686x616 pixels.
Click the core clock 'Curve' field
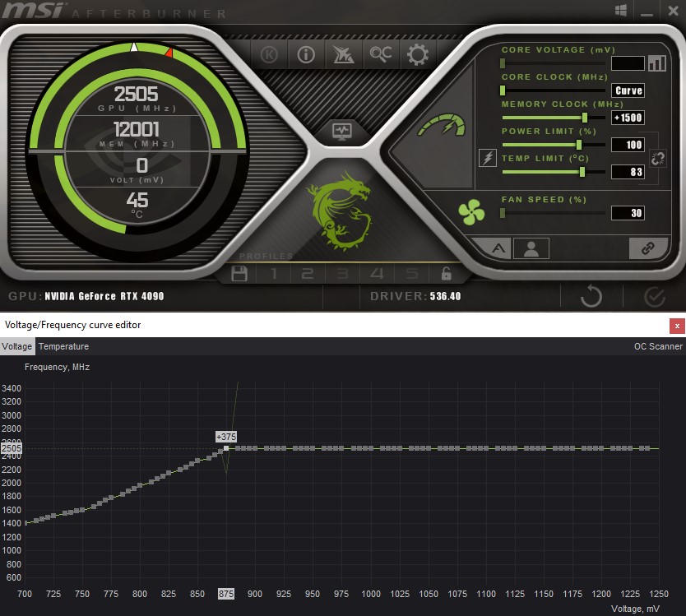pos(628,90)
